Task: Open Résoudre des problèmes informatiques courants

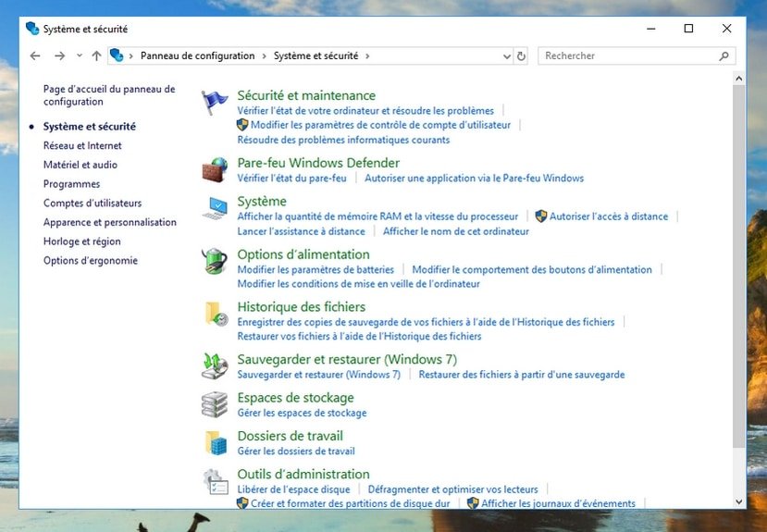Action: (343, 140)
